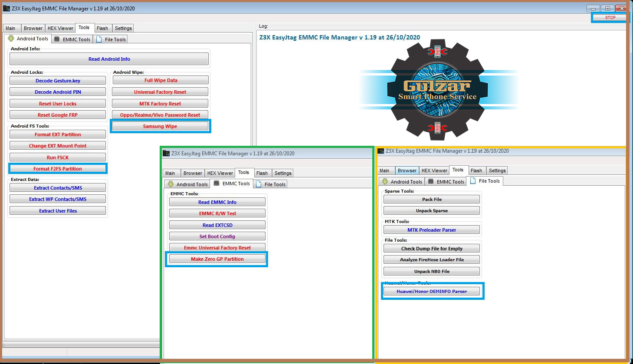
Task: Click Extract Contacts/SMS button
Action: pos(58,188)
